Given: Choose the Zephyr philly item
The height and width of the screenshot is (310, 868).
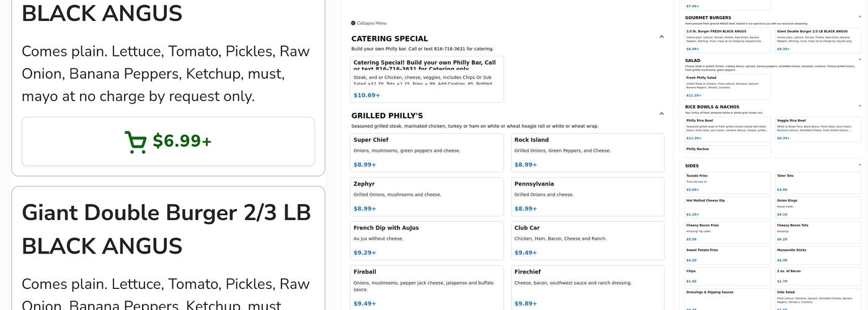Looking at the screenshot, I should point(427,197).
